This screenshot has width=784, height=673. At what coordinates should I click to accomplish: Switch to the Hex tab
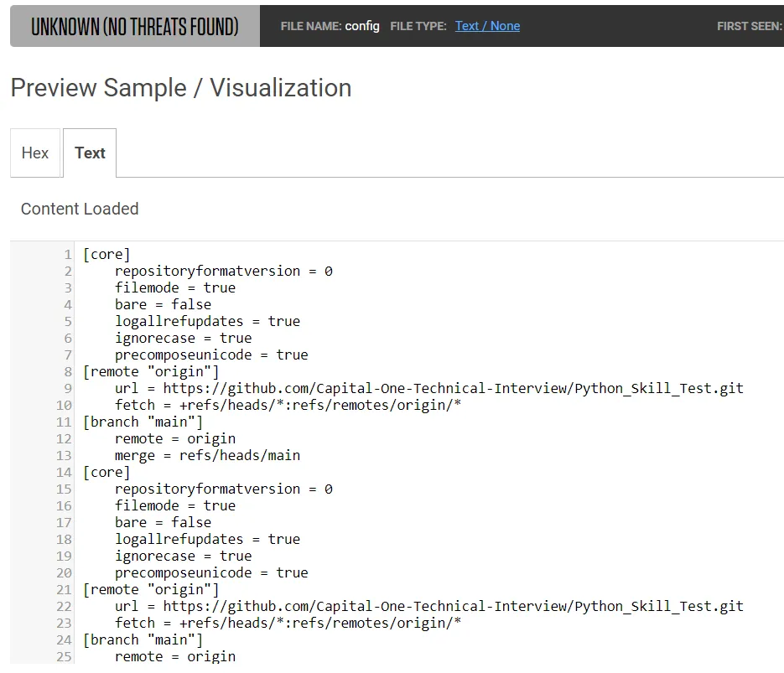(34, 153)
